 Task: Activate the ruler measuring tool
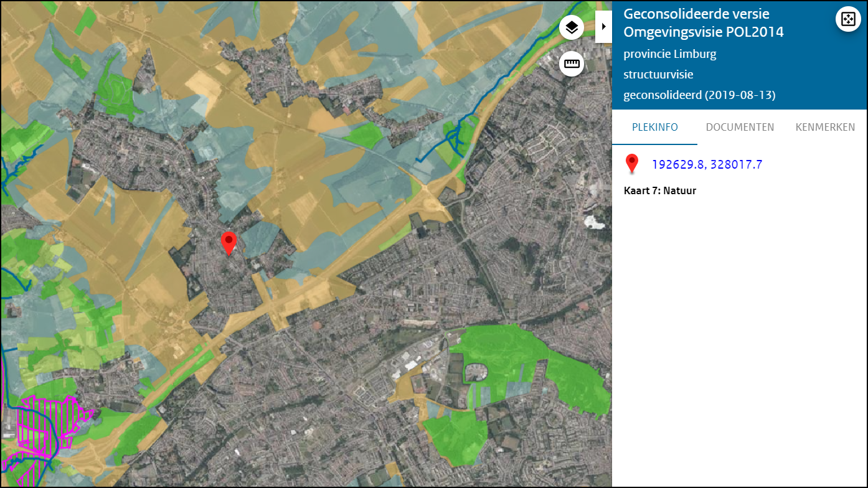572,63
